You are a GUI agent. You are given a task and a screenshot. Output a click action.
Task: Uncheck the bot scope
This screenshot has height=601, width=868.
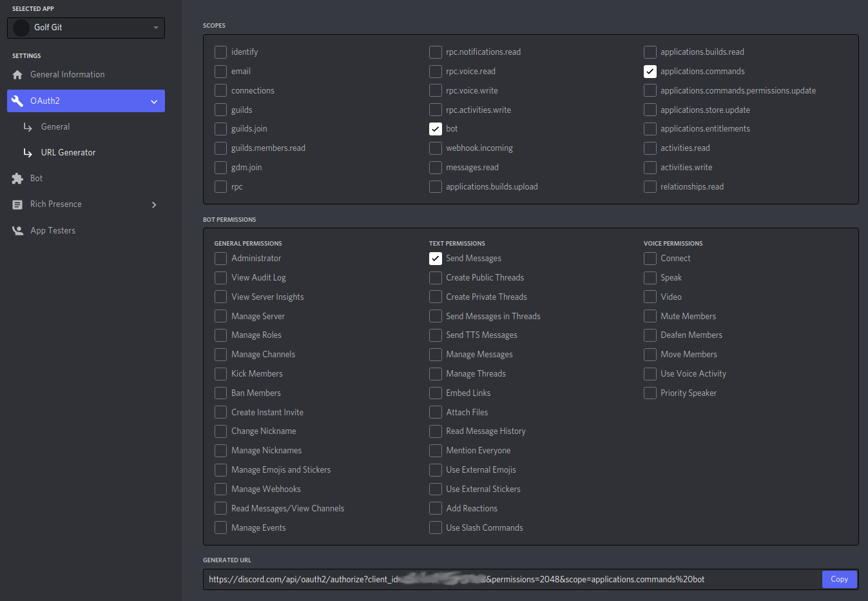tap(436, 129)
